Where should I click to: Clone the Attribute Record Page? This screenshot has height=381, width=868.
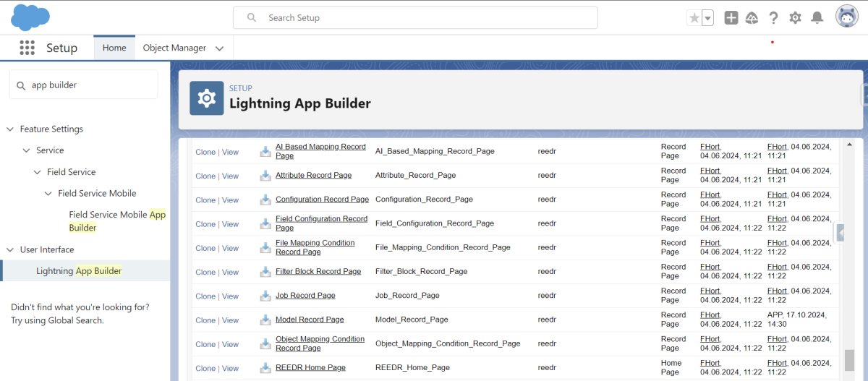(205, 176)
